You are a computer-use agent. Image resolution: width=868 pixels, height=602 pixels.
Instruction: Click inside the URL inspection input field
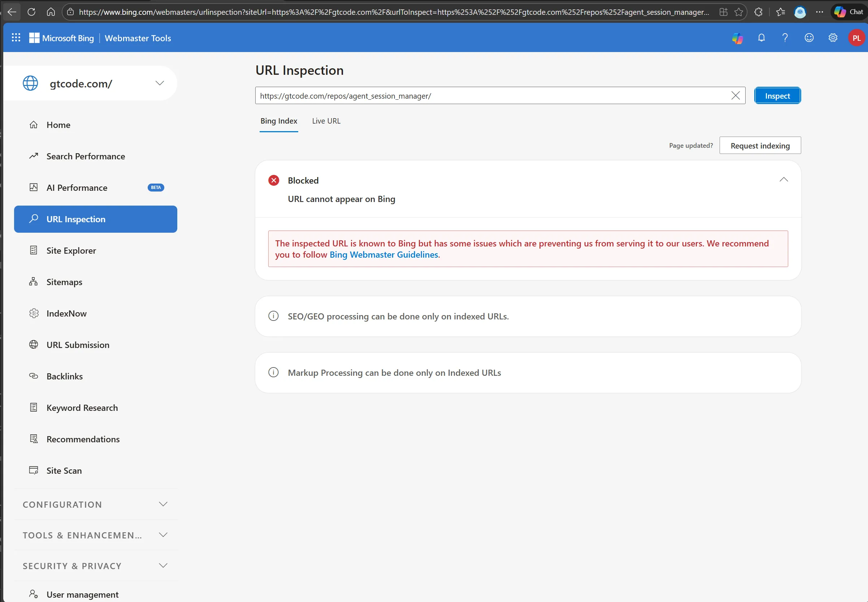[452, 95]
